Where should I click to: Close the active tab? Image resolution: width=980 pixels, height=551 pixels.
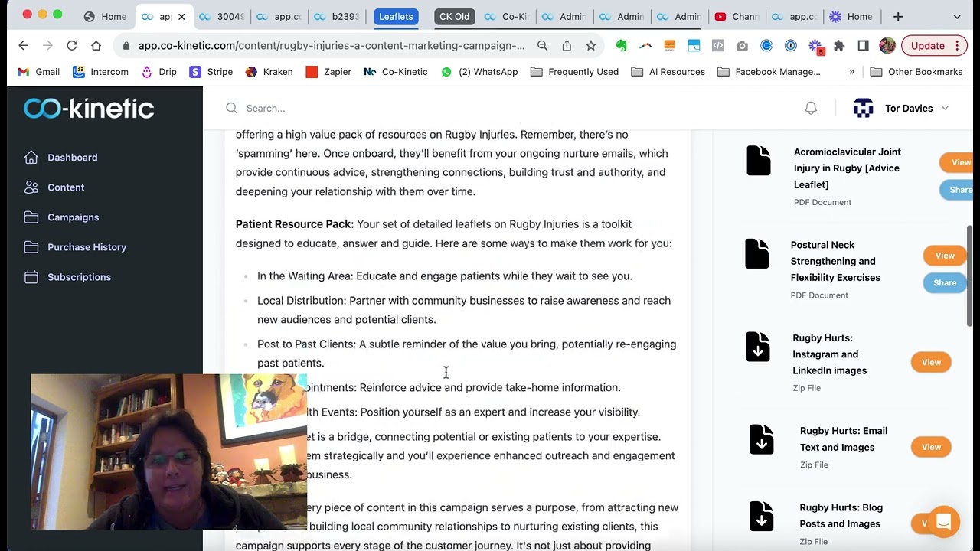(x=181, y=16)
